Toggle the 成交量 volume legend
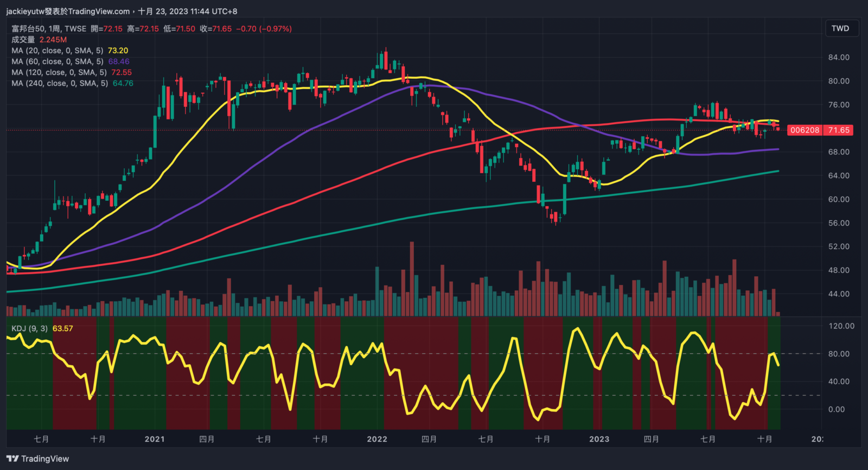The image size is (868, 470). [23, 40]
